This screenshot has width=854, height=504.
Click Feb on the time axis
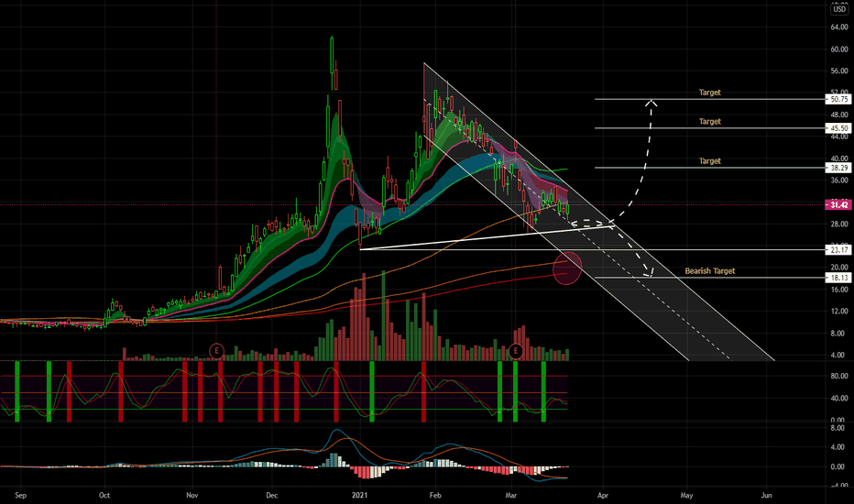tap(435, 495)
